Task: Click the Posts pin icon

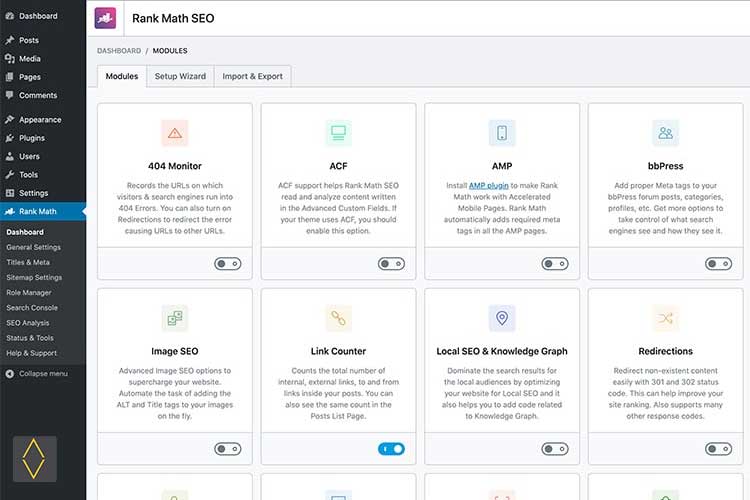Action: pos(9,40)
